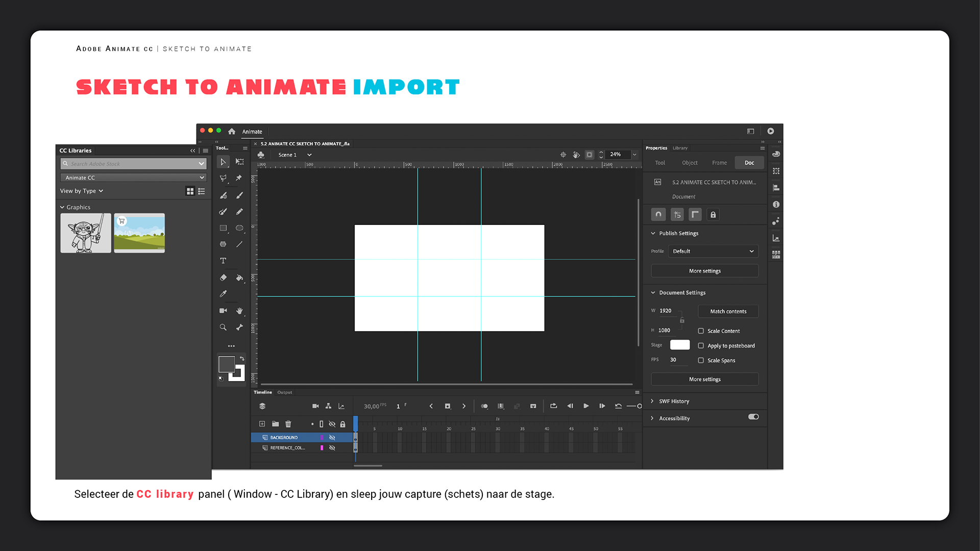Screen dimensions: 980x551
Task: Select the Yoda sketch thumbnail
Action: 86,233
